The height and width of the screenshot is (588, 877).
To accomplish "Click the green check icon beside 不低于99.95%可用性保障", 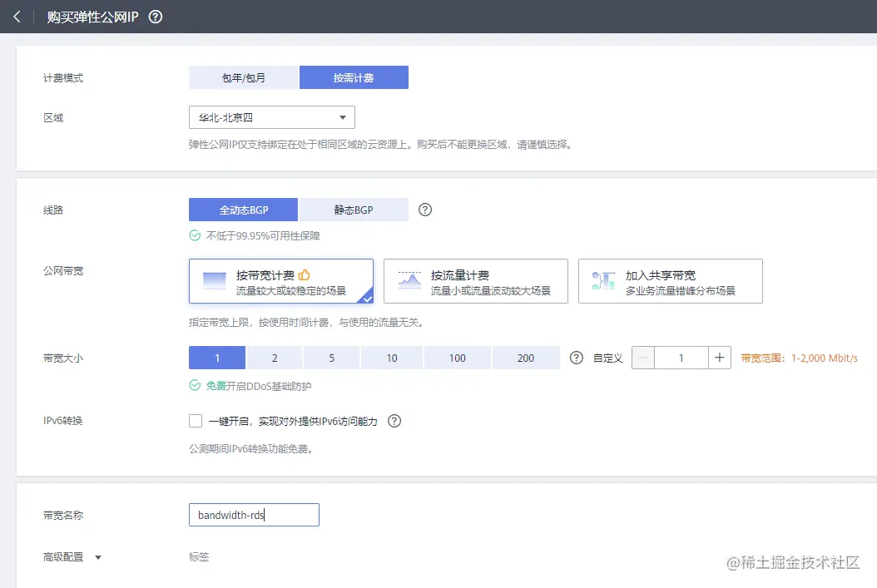I will pos(195,235).
